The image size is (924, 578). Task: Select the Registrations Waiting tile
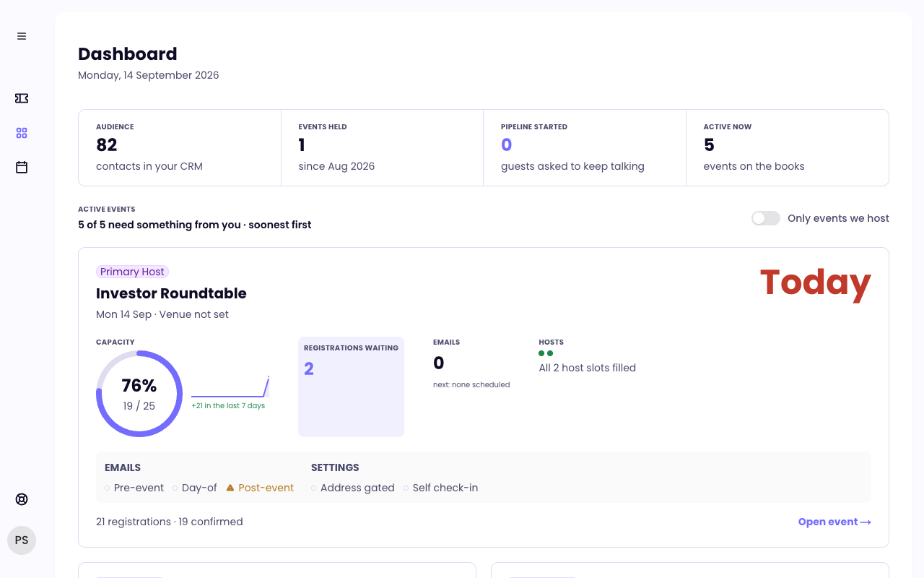[351, 387]
